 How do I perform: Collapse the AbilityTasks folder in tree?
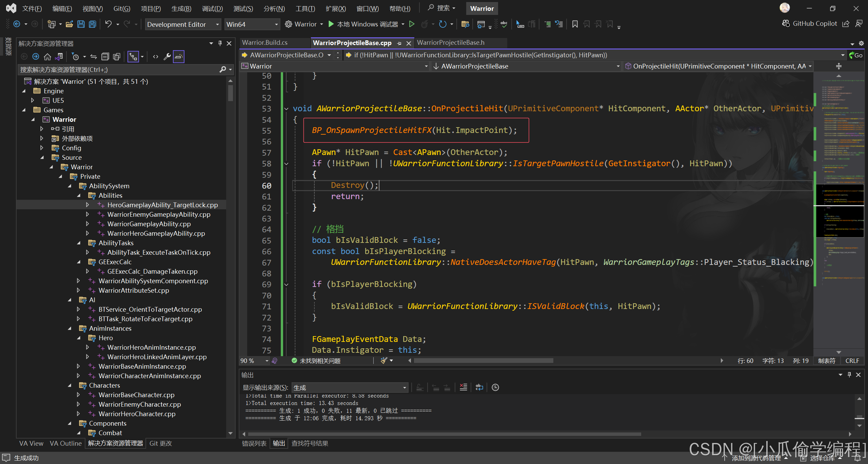tap(79, 243)
